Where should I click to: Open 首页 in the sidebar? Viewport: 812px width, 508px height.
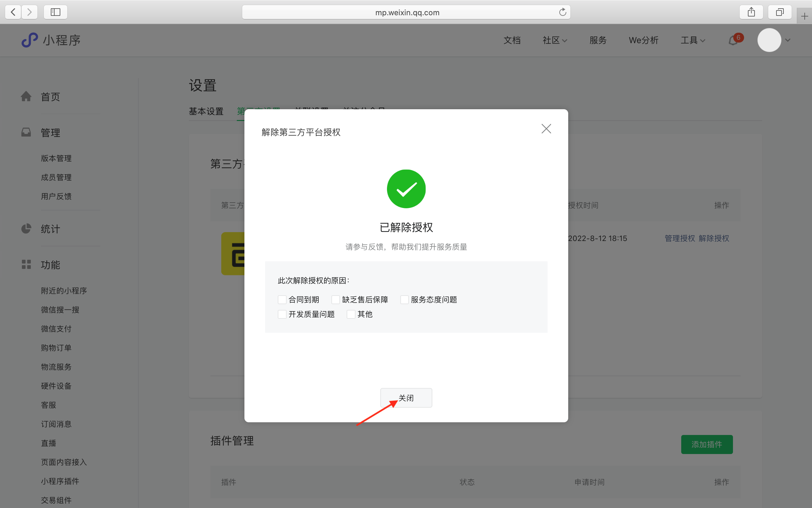50,97
